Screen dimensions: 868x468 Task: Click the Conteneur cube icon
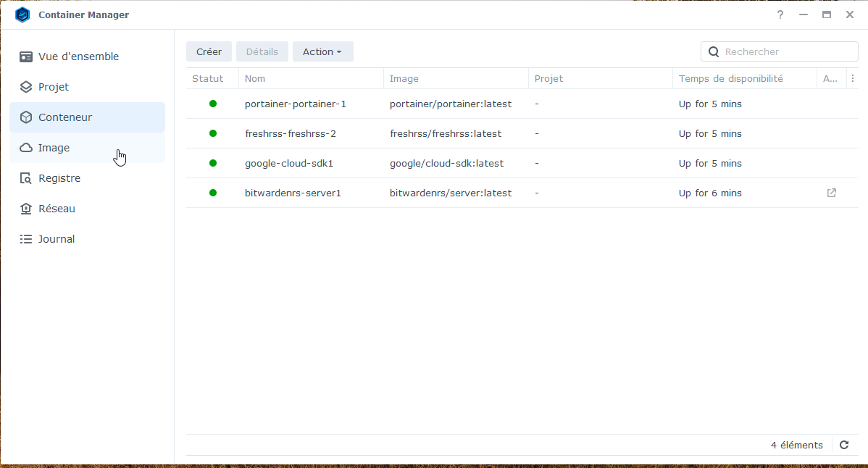[x=26, y=117]
